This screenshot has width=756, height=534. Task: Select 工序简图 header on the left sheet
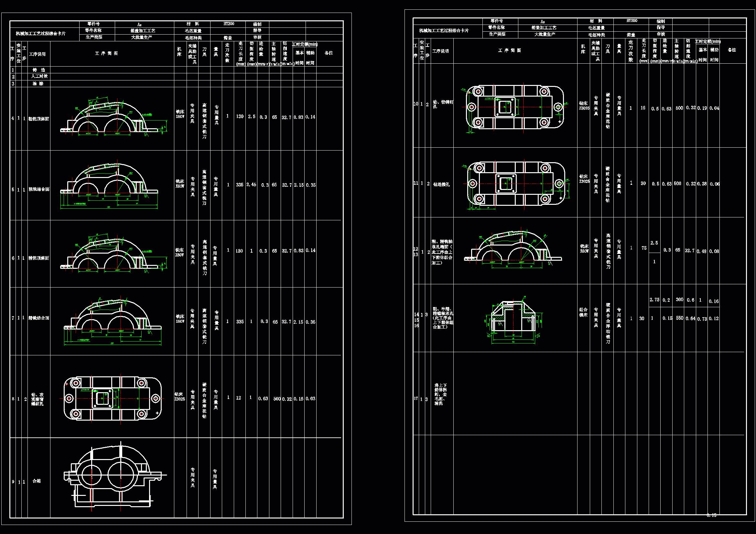pos(106,53)
